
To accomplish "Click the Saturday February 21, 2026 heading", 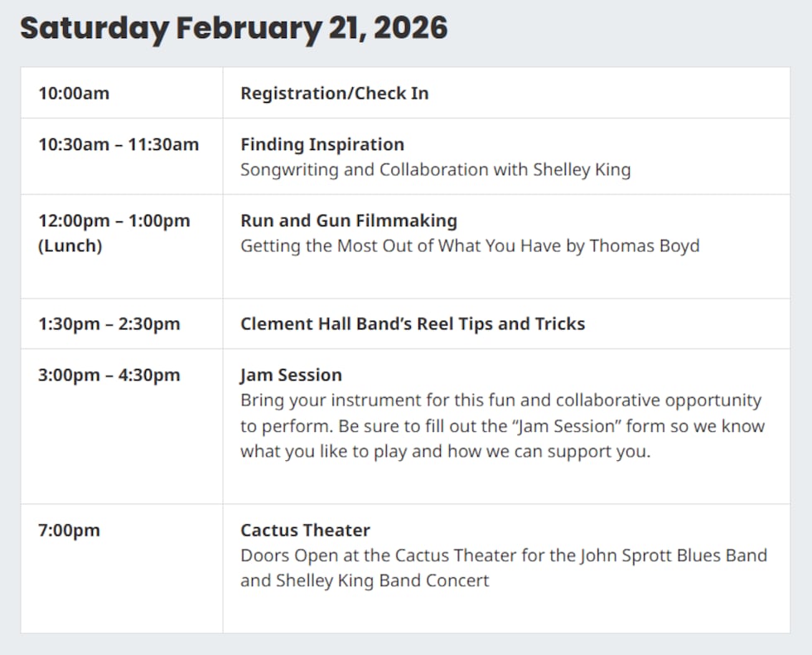I will (233, 28).
